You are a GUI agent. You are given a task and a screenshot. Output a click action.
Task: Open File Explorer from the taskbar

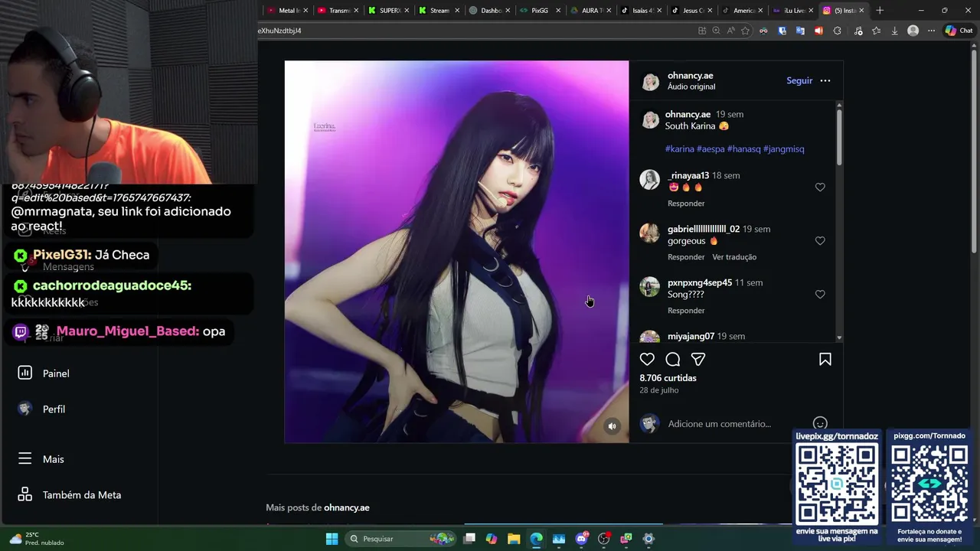click(x=514, y=539)
